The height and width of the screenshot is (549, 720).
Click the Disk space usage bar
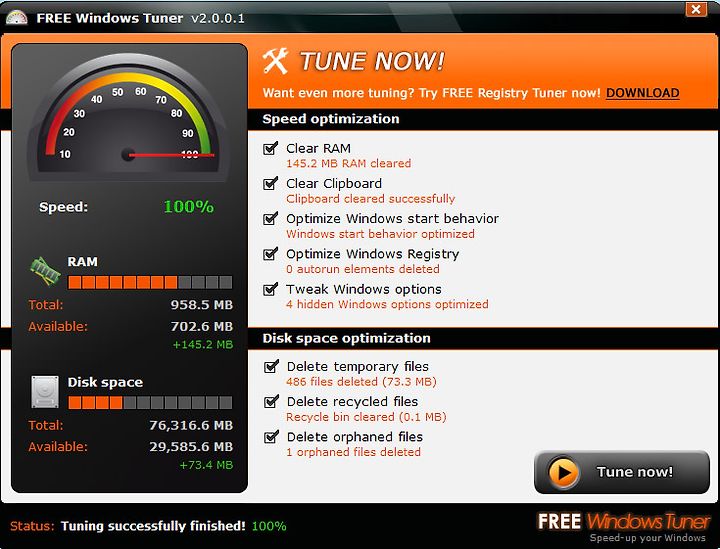tap(150, 403)
